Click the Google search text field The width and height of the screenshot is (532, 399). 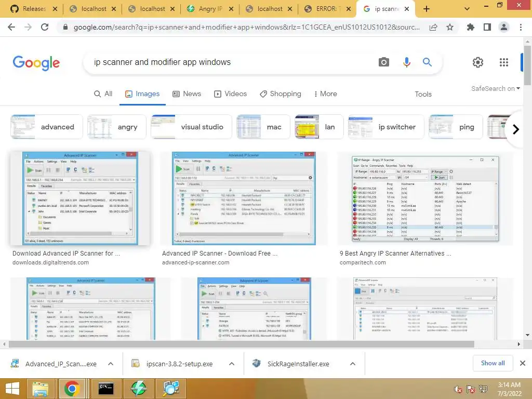tap(231, 62)
